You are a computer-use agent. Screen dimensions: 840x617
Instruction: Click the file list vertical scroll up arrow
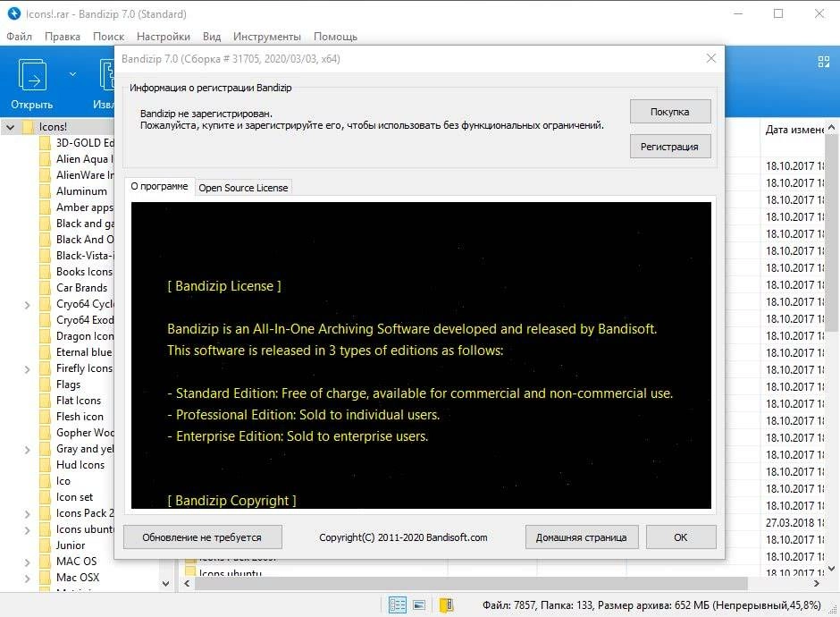pos(831,128)
